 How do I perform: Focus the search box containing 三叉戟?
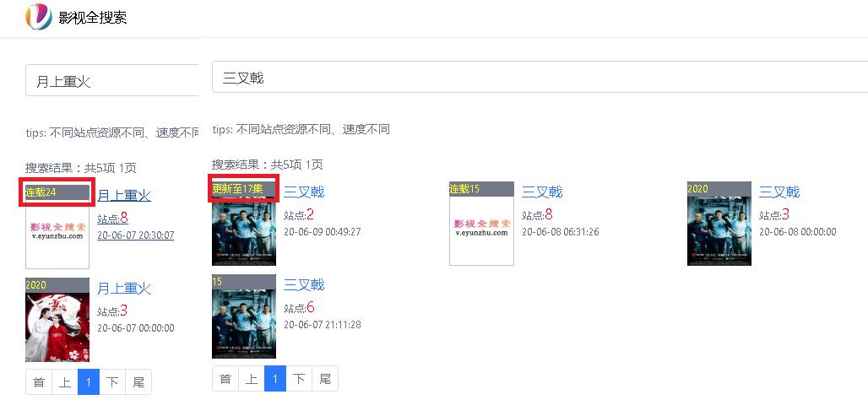540,77
